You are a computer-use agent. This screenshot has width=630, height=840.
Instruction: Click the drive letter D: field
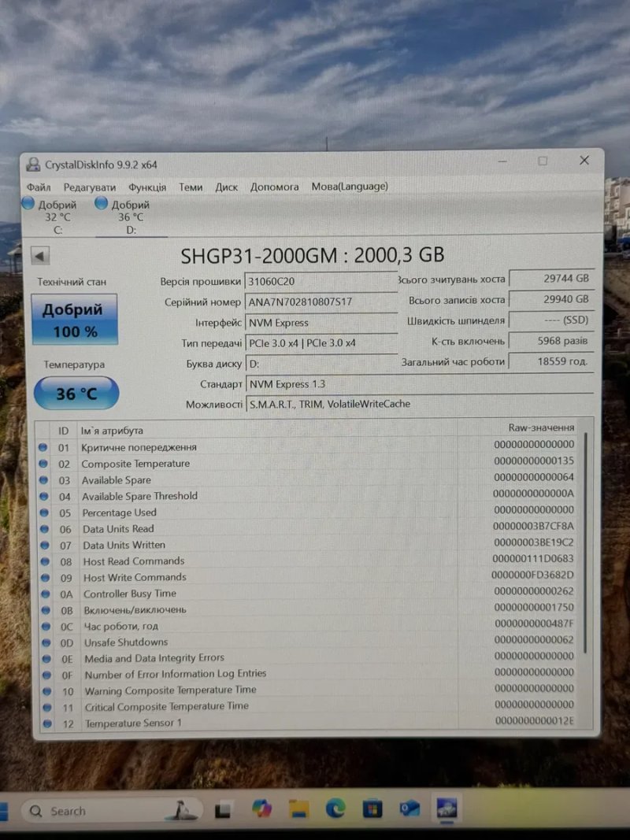(x=321, y=364)
